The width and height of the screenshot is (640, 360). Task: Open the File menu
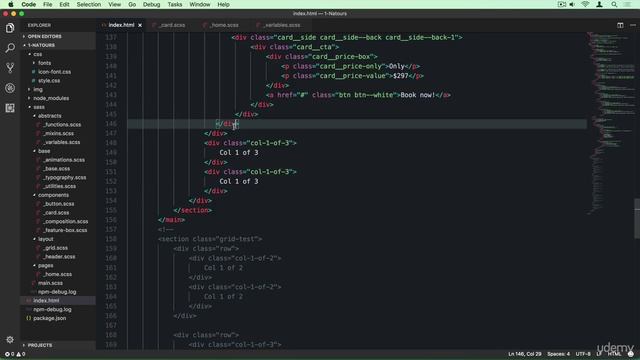coord(48,4)
